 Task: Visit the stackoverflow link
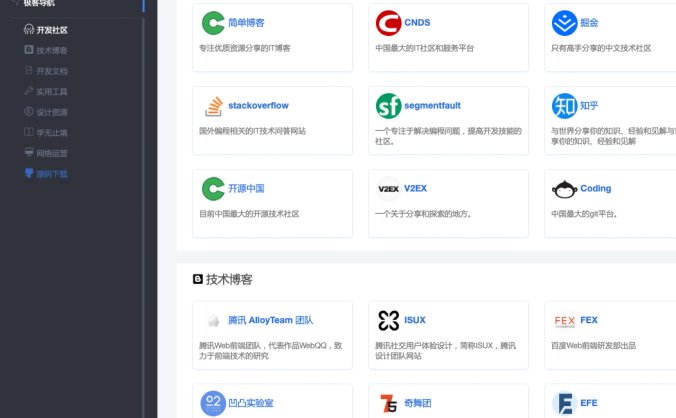click(x=258, y=106)
